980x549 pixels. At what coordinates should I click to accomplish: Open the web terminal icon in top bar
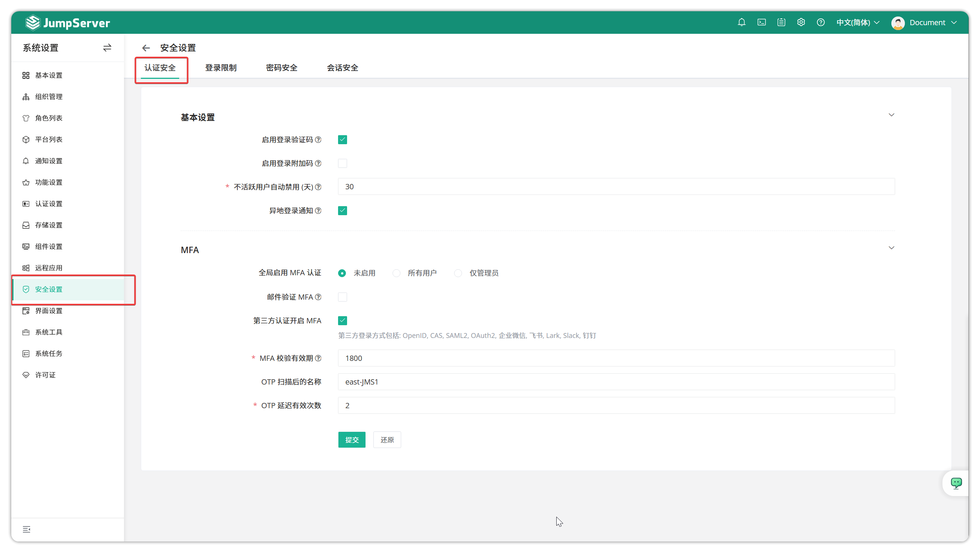tap(761, 23)
